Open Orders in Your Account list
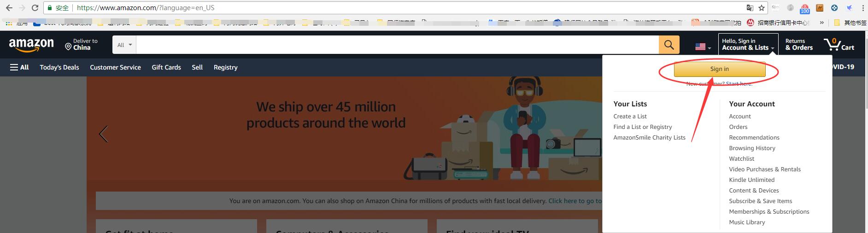The image size is (868, 233). coord(738,127)
